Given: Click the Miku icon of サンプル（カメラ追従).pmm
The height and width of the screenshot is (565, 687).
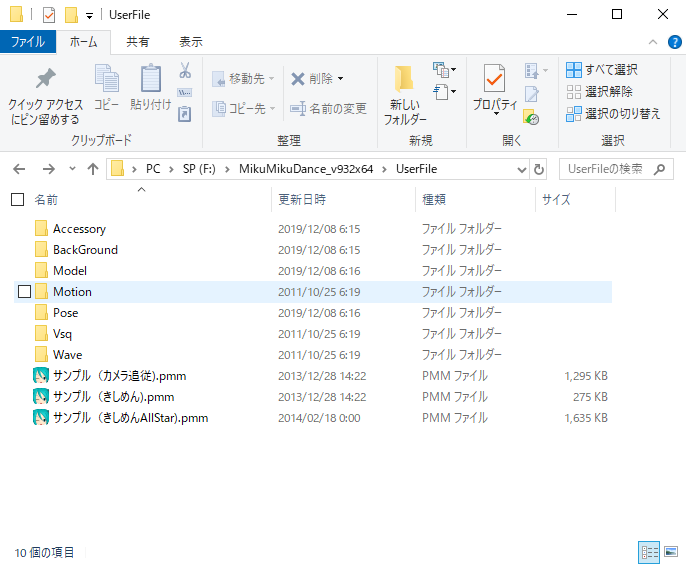Looking at the screenshot, I should pyautogui.click(x=41, y=376).
